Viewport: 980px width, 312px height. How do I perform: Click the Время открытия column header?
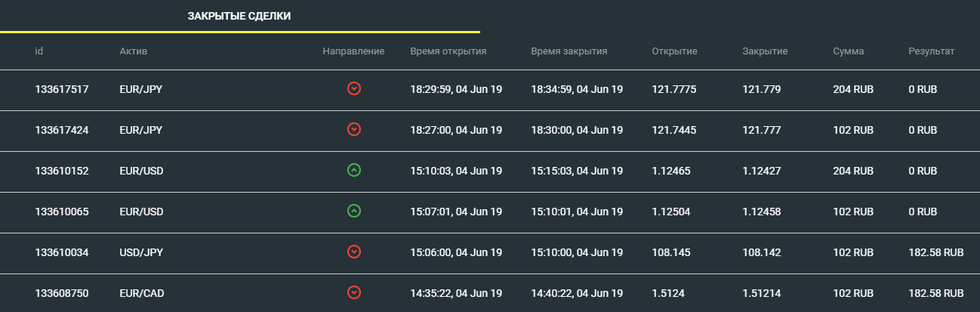(x=448, y=51)
